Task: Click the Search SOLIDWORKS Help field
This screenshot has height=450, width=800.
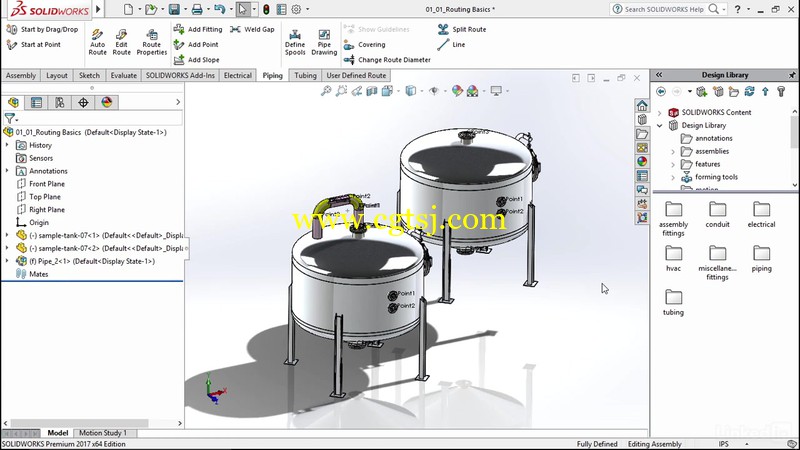Action: (663, 9)
